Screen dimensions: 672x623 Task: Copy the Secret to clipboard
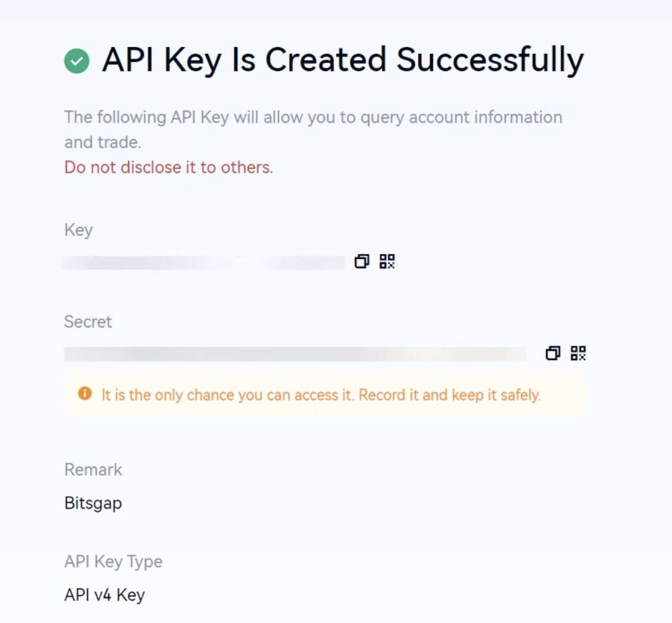click(x=553, y=353)
